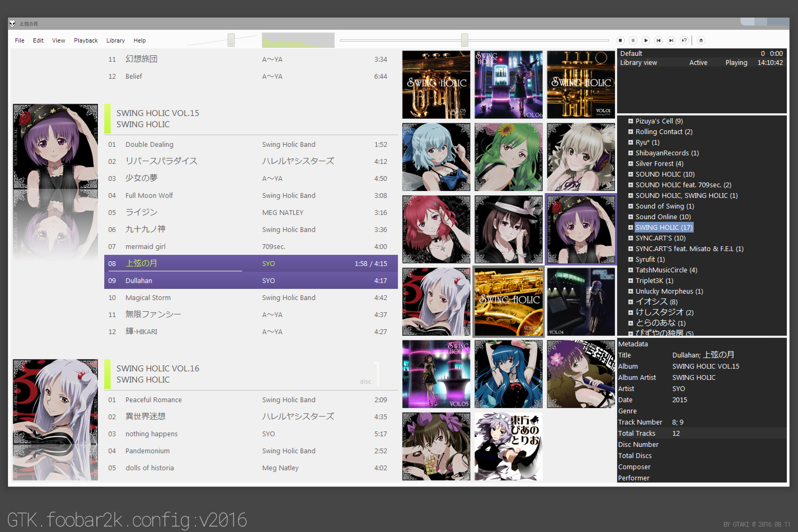Screen dimensions: 798x532
Task: Open the VOL.06 purple organ cover thumbnail
Action: 509,85
